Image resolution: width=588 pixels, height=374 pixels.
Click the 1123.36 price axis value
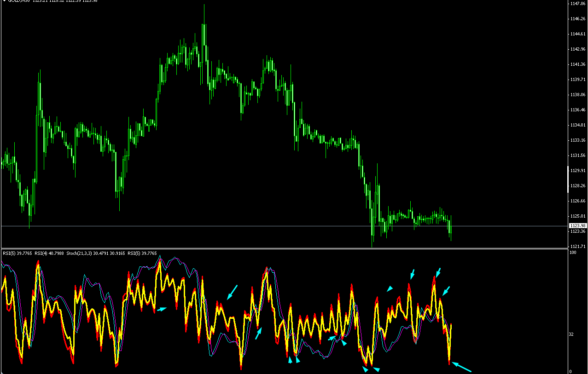(578, 231)
